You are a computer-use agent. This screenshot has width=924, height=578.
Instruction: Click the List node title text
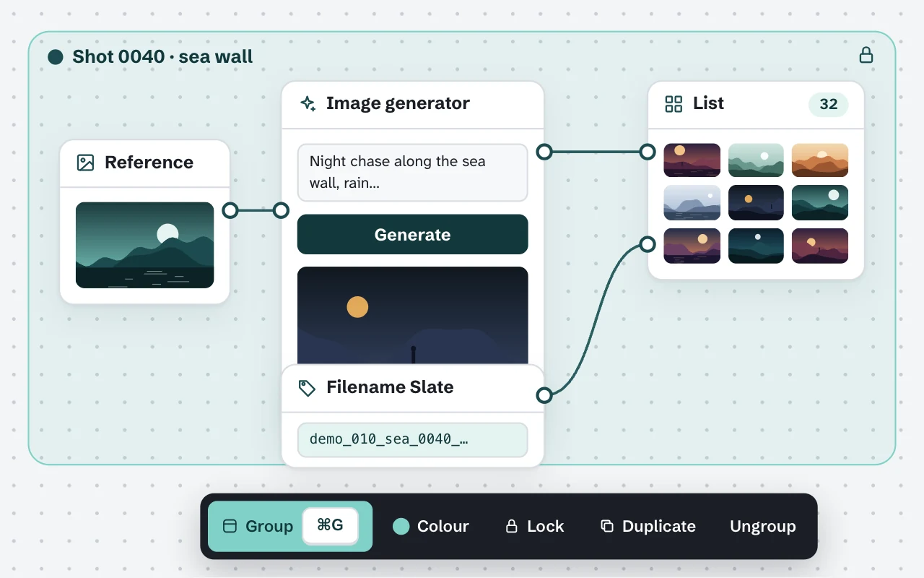tap(708, 103)
